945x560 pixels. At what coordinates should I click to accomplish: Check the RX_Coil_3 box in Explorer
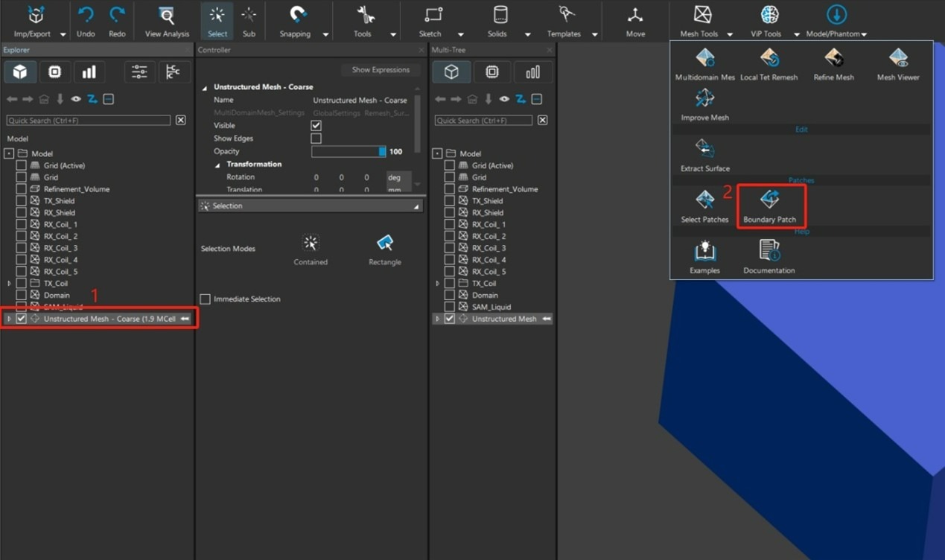pyautogui.click(x=22, y=248)
